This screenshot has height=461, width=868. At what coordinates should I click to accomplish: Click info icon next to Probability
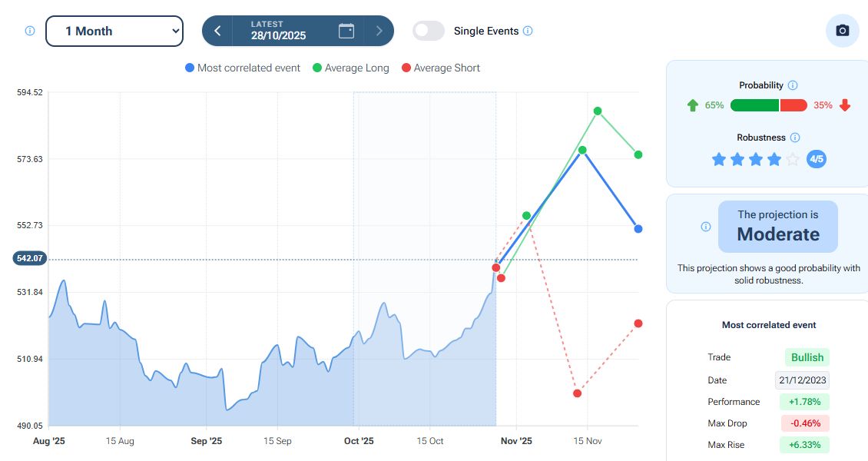[793, 85]
